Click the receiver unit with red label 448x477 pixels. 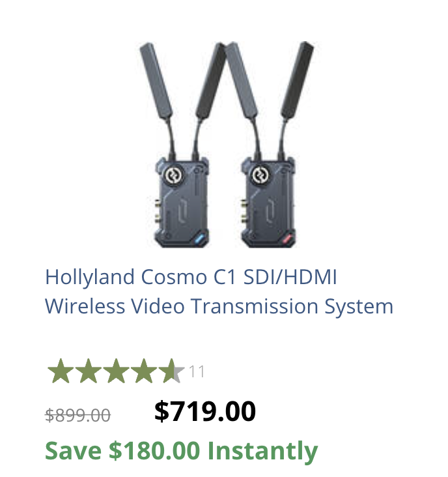tap(268, 202)
